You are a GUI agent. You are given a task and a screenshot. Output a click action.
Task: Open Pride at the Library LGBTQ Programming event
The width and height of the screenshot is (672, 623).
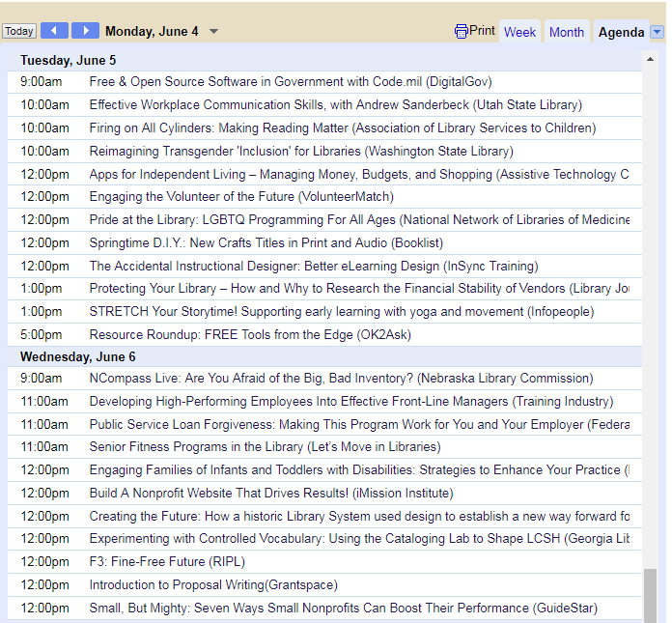[359, 219]
